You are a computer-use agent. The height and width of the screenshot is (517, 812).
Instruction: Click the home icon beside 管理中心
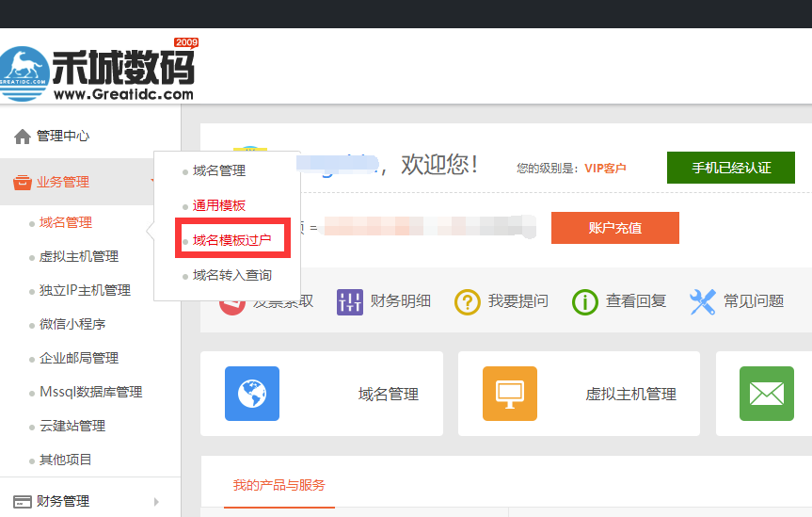coord(22,137)
